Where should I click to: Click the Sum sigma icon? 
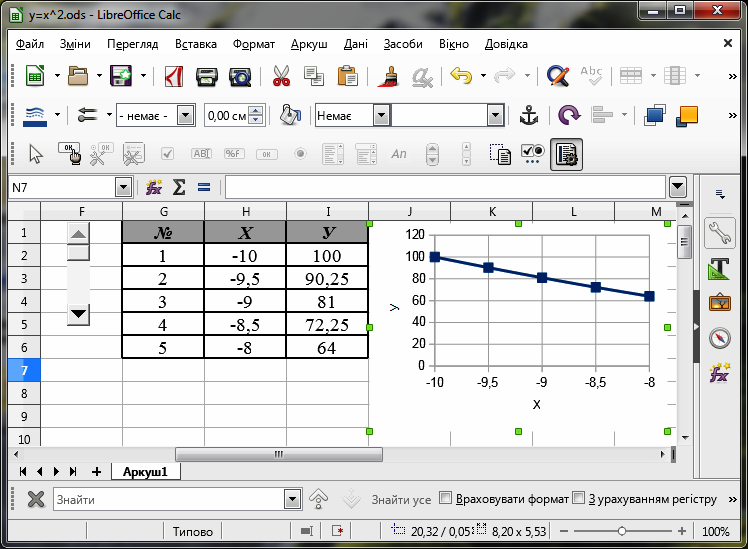point(179,187)
